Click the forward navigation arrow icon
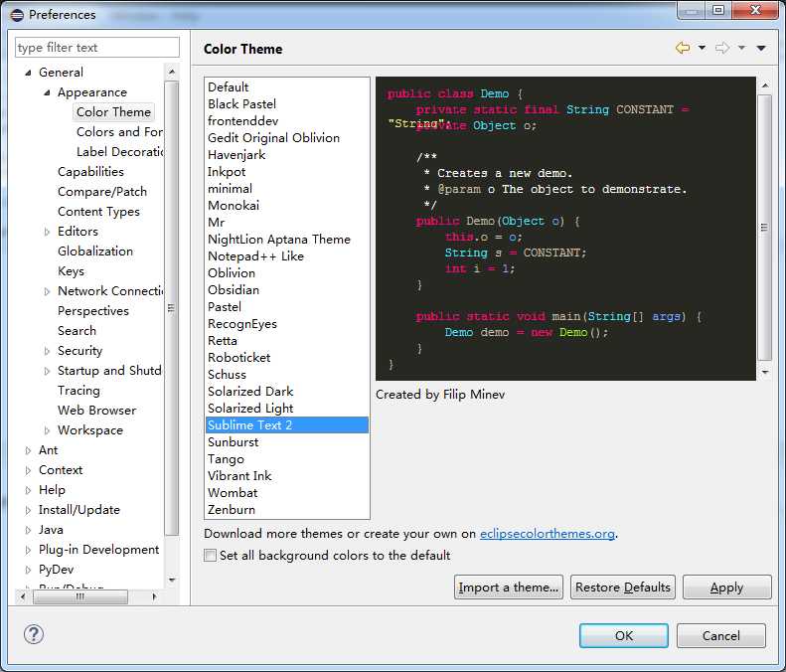 tap(722, 48)
